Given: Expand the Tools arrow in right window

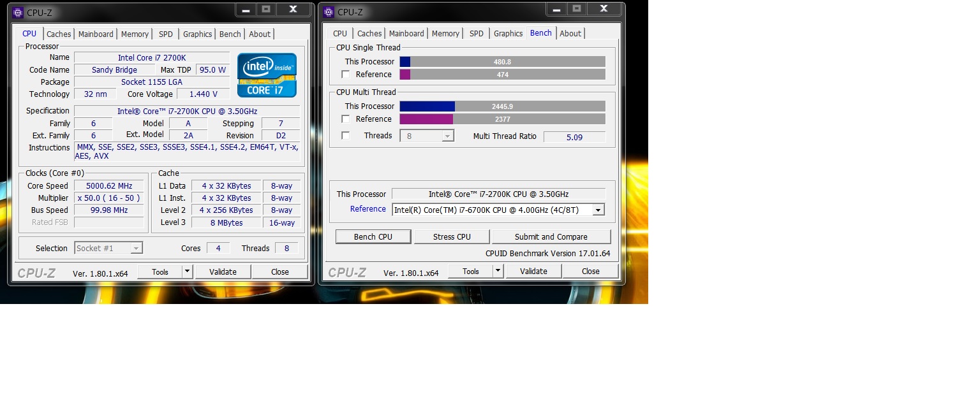Looking at the screenshot, I should [498, 271].
